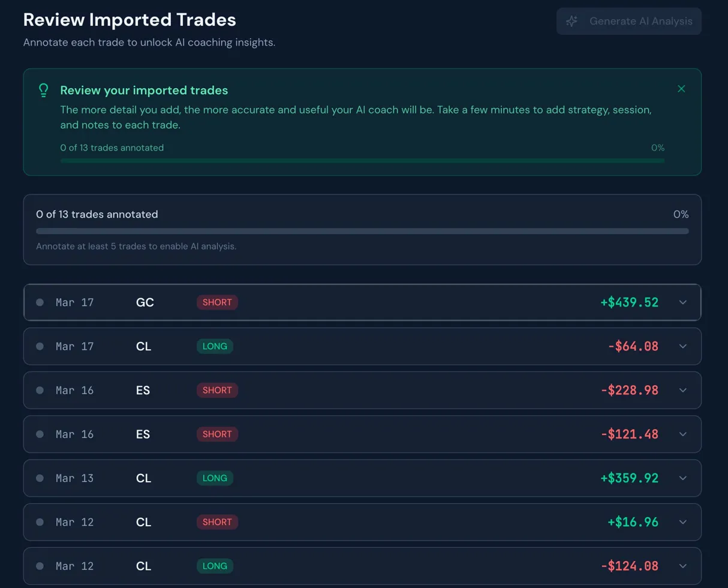Select the LONG badge on the Mar 13 CL trade
Viewport: 728px width, 588px height.
click(215, 478)
